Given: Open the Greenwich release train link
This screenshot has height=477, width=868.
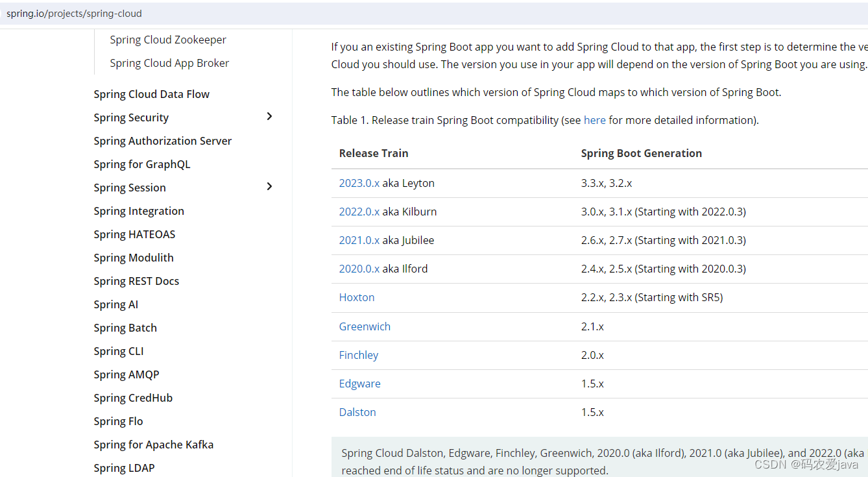Looking at the screenshot, I should pyautogui.click(x=365, y=326).
